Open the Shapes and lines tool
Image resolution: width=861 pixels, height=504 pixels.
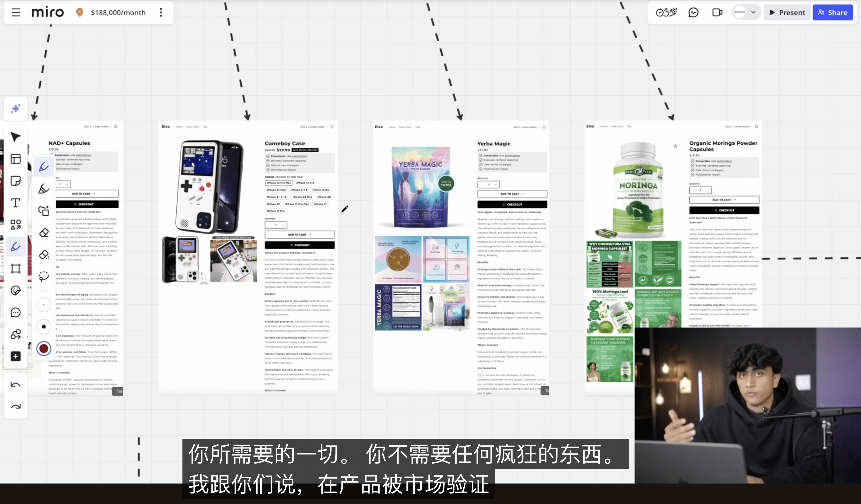(x=15, y=225)
